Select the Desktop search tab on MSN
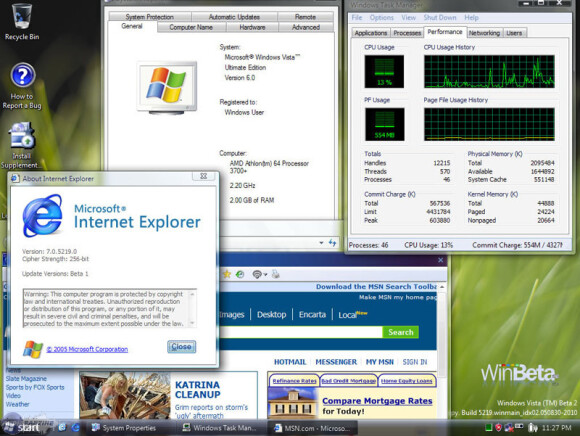 pos(272,315)
